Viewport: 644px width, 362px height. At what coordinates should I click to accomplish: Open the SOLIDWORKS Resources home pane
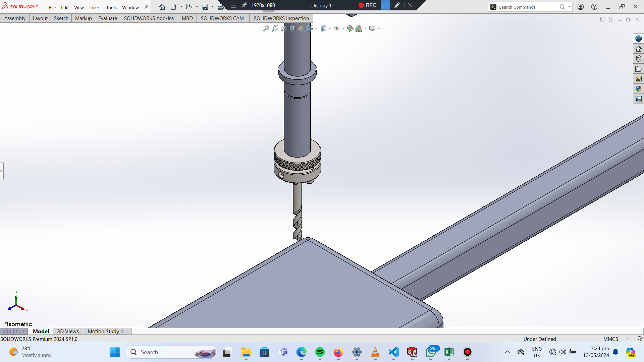pos(638,49)
